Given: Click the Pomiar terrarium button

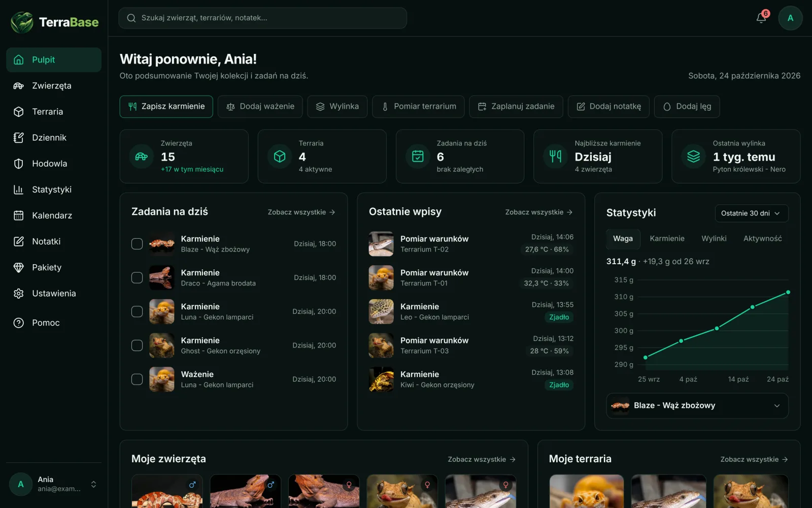Looking at the screenshot, I should [418, 107].
